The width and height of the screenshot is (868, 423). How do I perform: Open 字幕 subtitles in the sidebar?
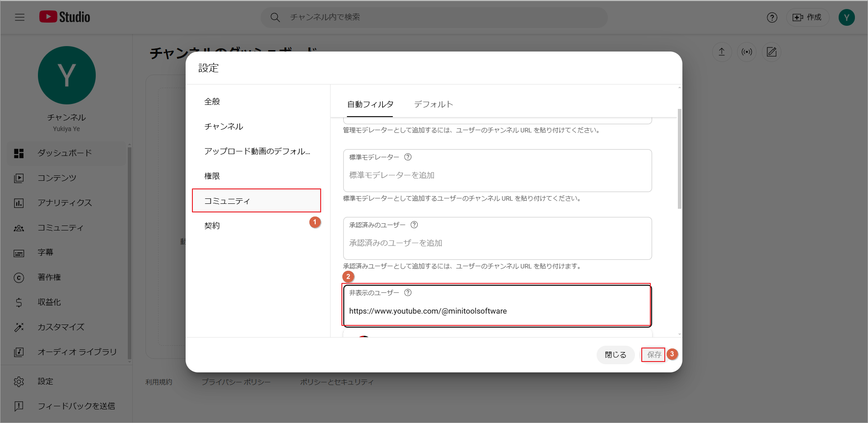[x=67, y=253]
